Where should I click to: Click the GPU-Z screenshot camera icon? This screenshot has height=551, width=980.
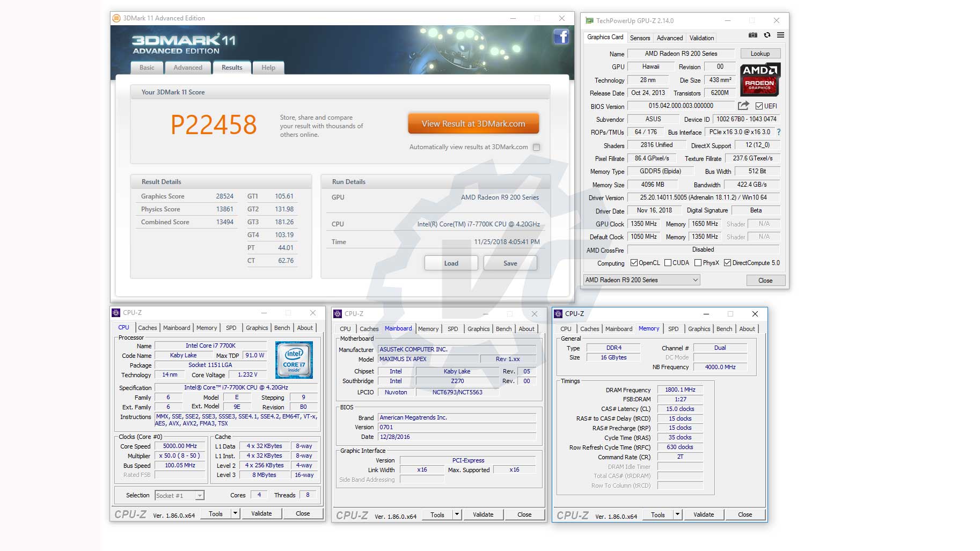(753, 35)
